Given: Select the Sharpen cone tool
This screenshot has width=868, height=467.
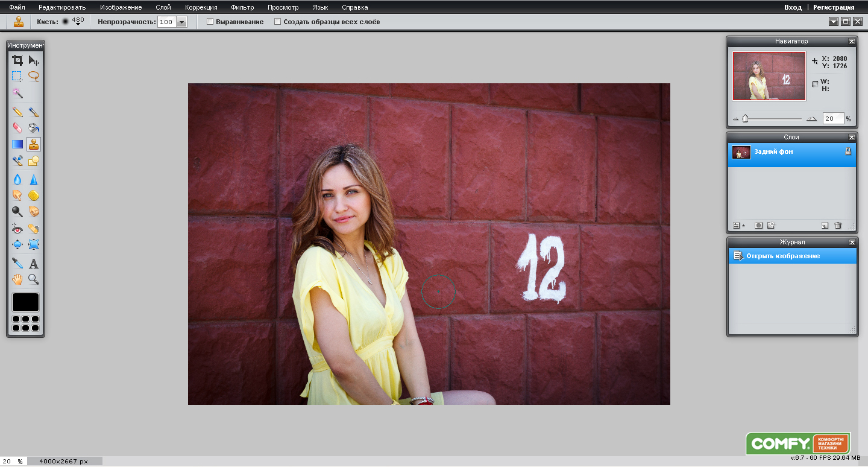Looking at the screenshot, I should point(34,179).
